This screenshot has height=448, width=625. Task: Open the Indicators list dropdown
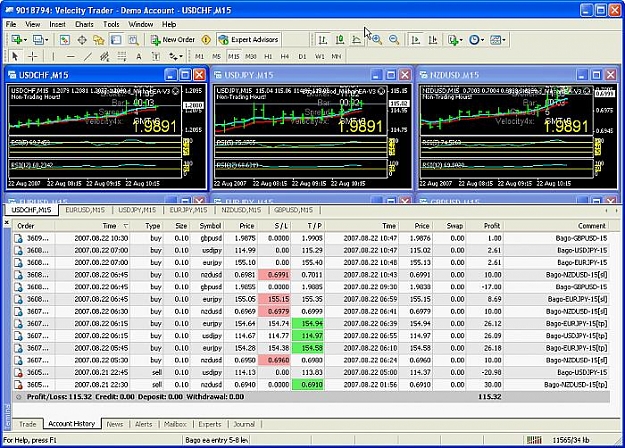455,40
